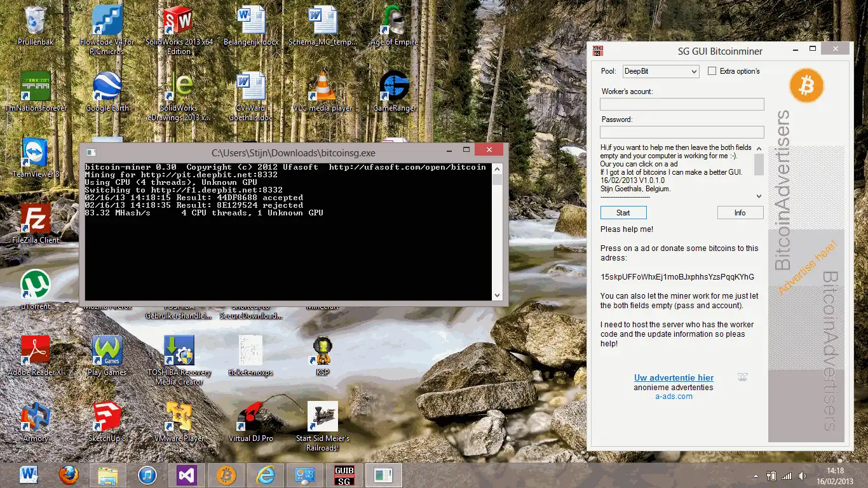Click the Password input field
The width and height of the screenshot is (868, 488).
(x=682, y=132)
